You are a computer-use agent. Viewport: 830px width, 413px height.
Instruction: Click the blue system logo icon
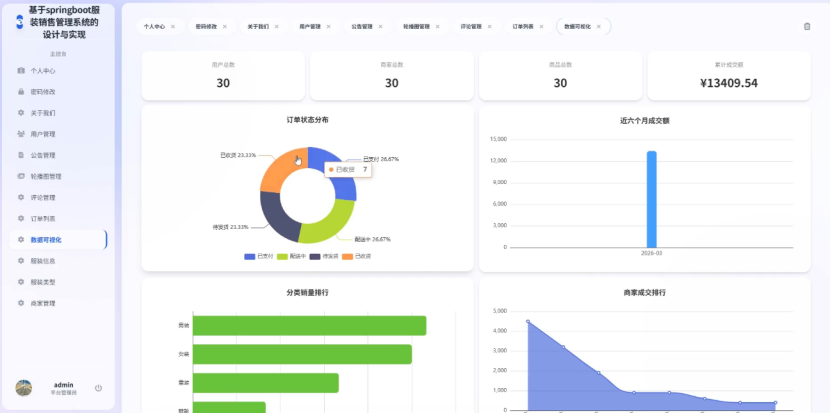pyautogui.click(x=20, y=22)
